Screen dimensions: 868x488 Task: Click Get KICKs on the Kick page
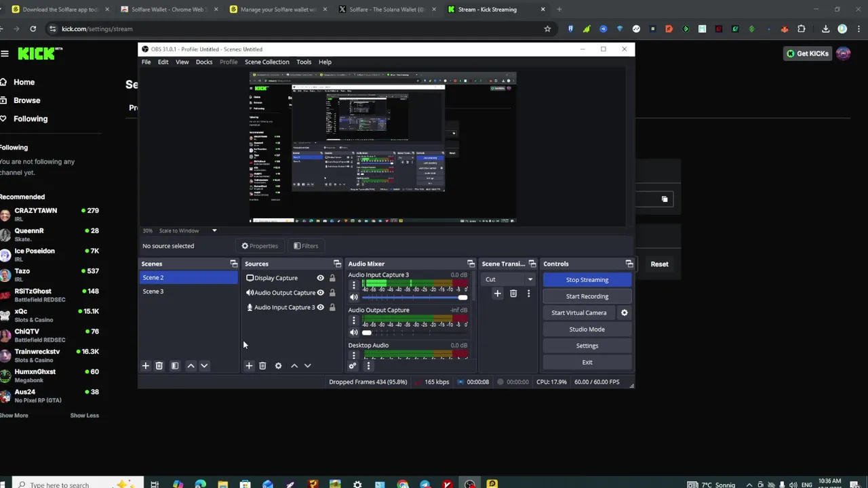click(x=808, y=54)
